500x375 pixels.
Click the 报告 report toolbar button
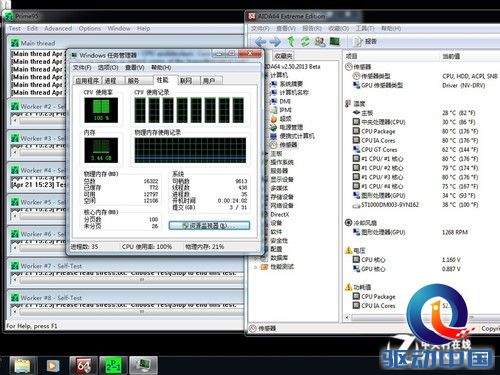click(x=366, y=41)
